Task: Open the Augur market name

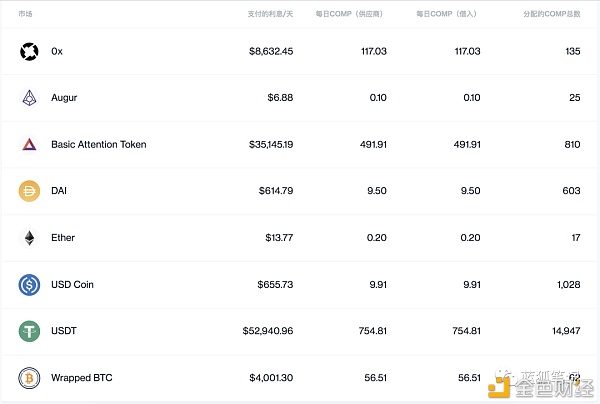Action: coord(64,98)
